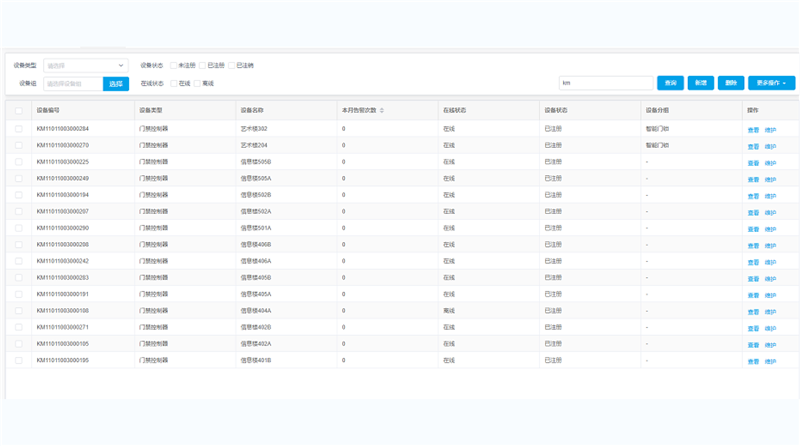Viewport: 800px width, 446px height.
Task: Select the row checkbox for KM11011003000270
Action: (19, 145)
